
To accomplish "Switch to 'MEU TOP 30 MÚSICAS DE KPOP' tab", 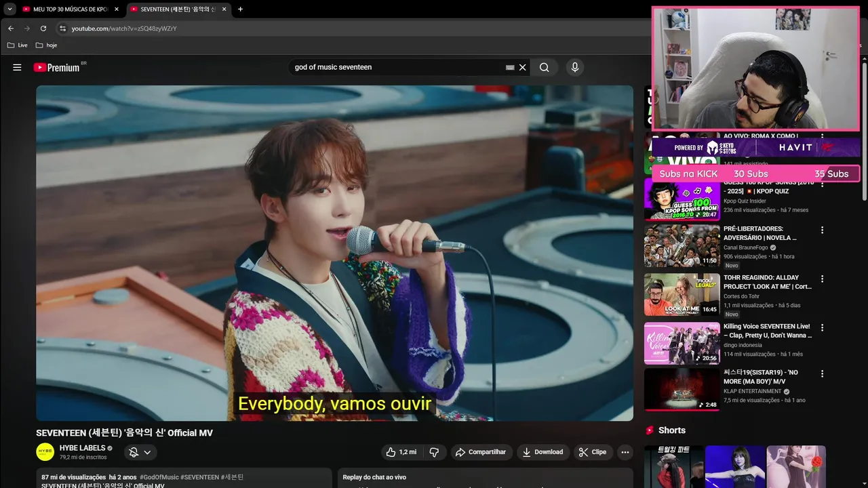I will 65,9.
